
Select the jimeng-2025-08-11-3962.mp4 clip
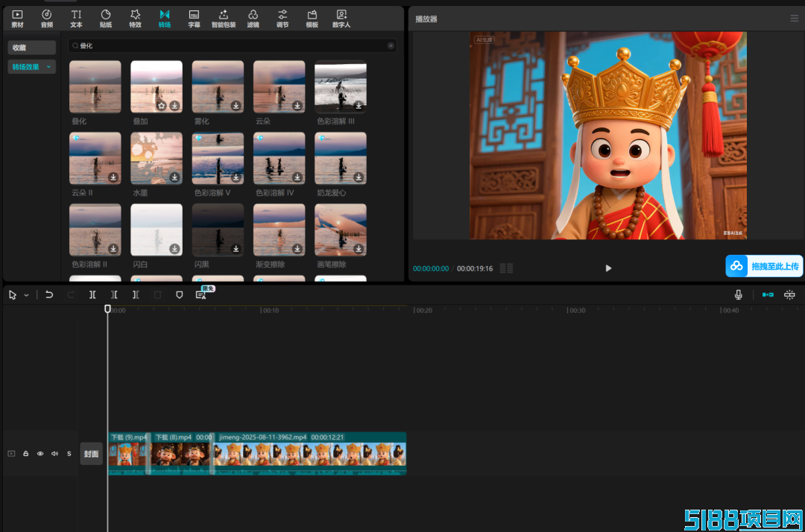pyautogui.click(x=310, y=454)
